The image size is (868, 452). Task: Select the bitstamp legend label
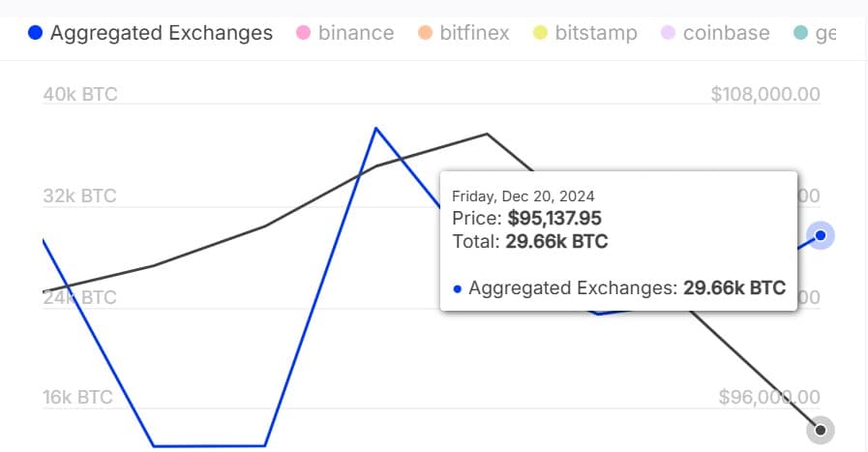coord(596,33)
